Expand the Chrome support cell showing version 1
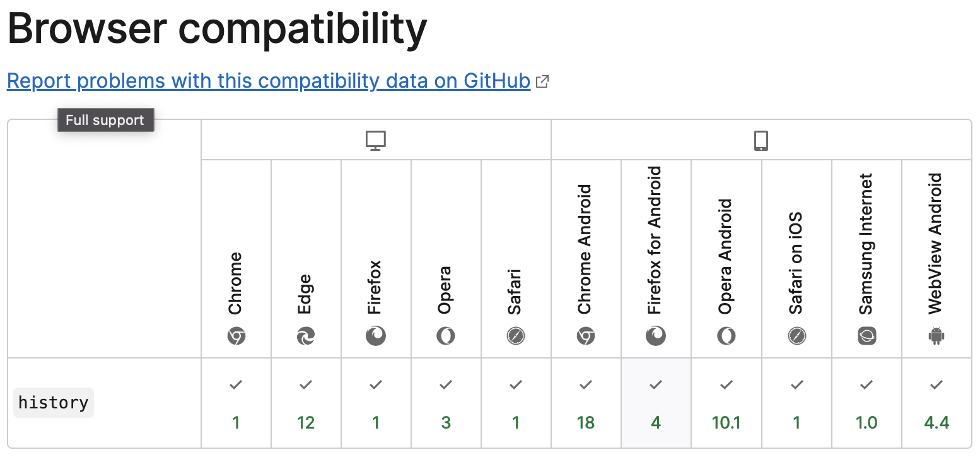Image resolution: width=980 pixels, height=457 pixels. click(236, 403)
